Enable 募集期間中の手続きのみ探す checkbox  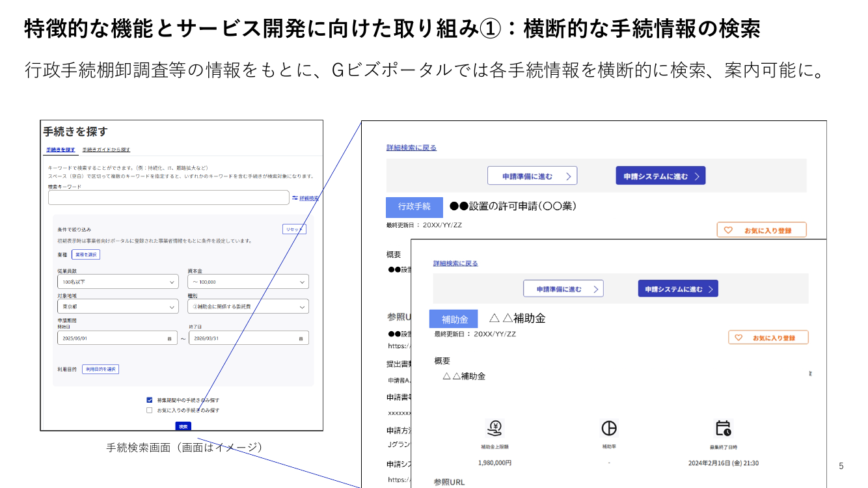[150, 400]
